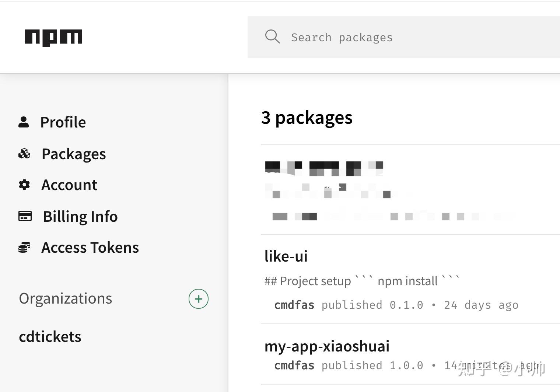Click the npm logo
The image size is (560, 392).
pyautogui.click(x=54, y=37)
